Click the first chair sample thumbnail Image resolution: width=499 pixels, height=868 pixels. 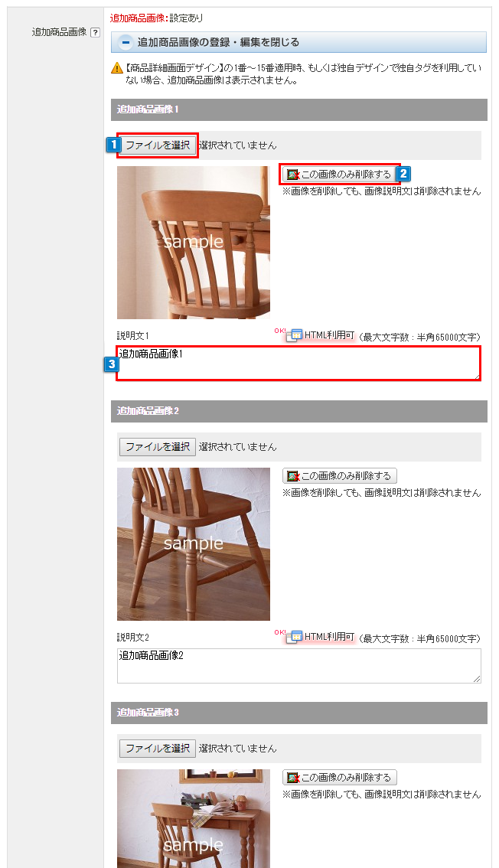[194, 243]
